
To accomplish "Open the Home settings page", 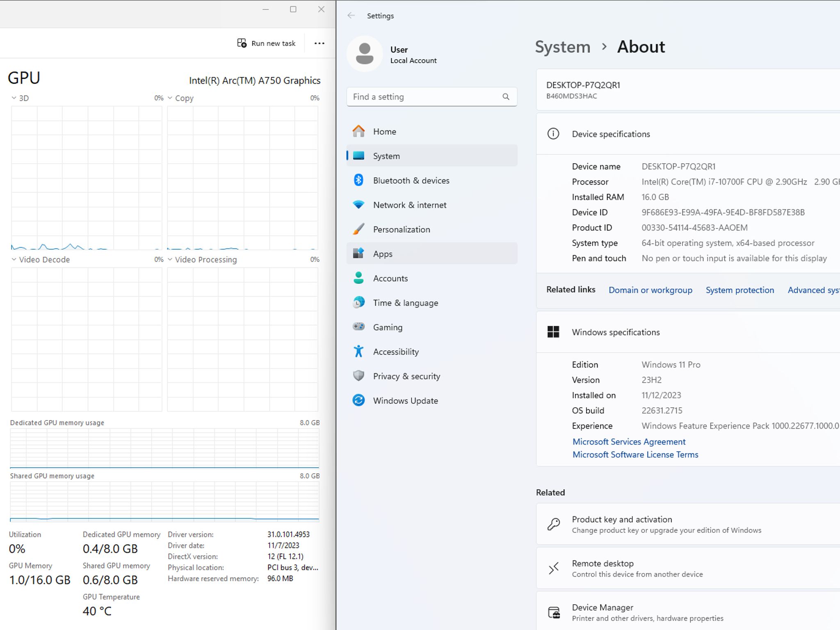I will [431, 132].
